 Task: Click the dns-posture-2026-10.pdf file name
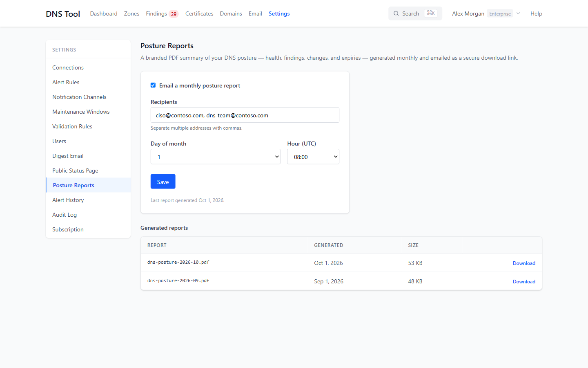[x=178, y=262]
